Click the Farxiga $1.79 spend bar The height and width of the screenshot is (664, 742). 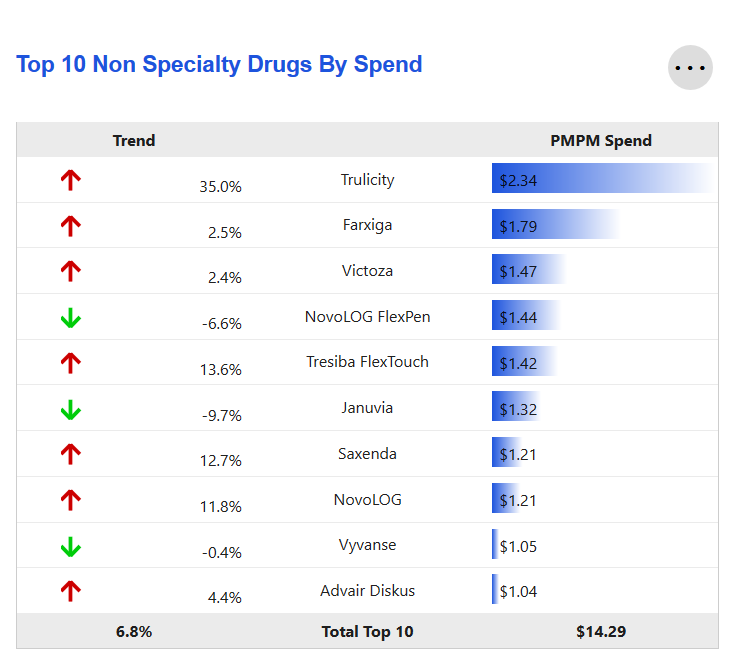555,226
